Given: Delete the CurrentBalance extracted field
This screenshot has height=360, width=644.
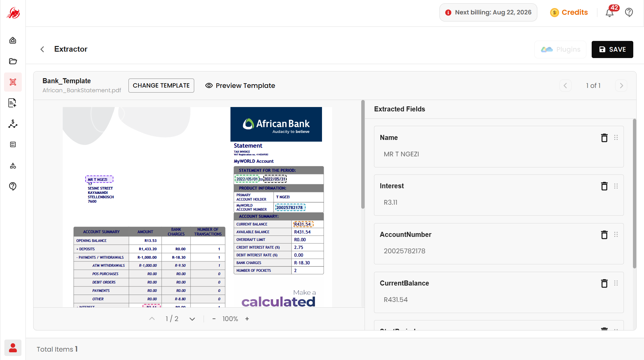Looking at the screenshot, I should pos(604,284).
